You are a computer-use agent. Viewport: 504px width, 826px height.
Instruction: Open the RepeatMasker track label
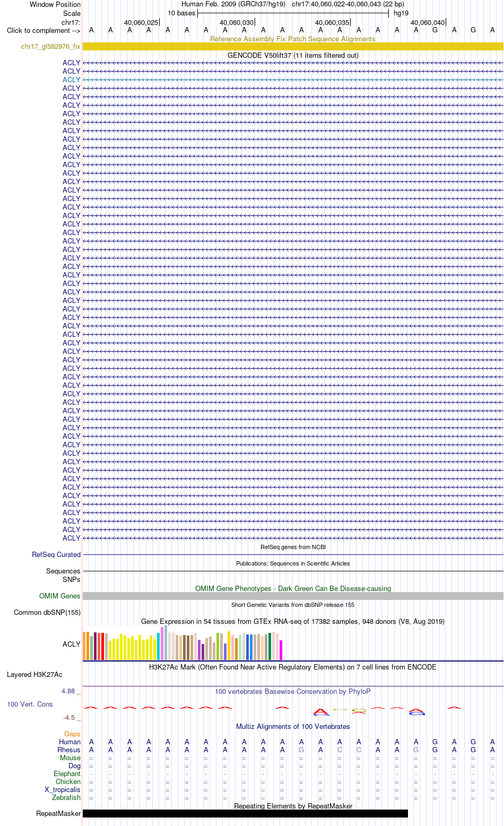[x=58, y=813]
